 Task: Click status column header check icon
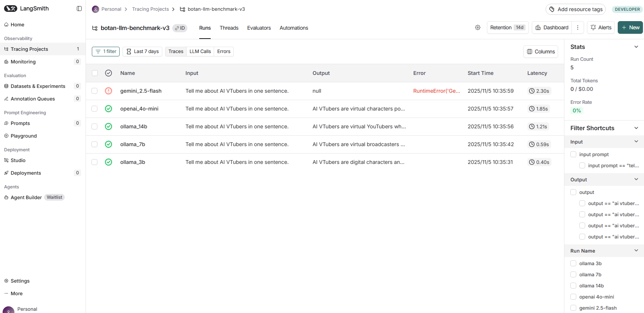tap(109, 73)
